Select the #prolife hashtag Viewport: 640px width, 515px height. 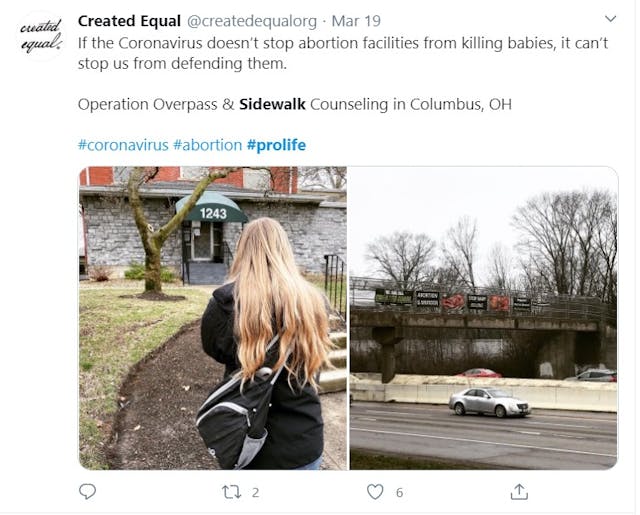coord(276,145)
